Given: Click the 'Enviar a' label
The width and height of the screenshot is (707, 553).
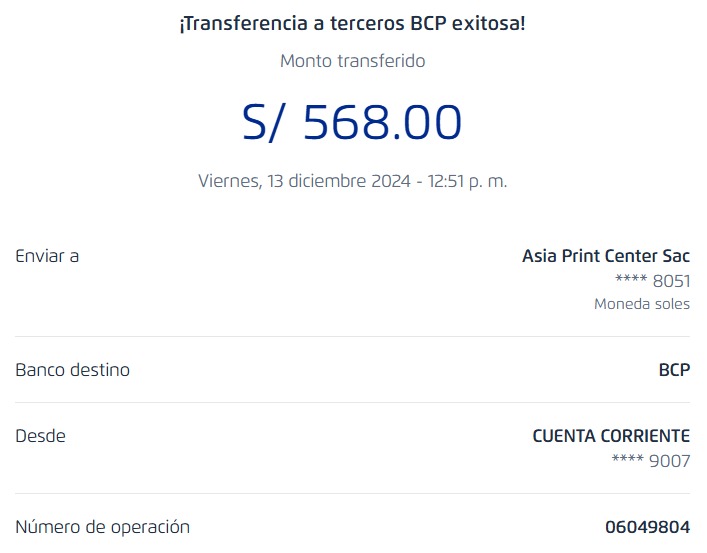Looking at the screenshot, I should pos(47,256).
